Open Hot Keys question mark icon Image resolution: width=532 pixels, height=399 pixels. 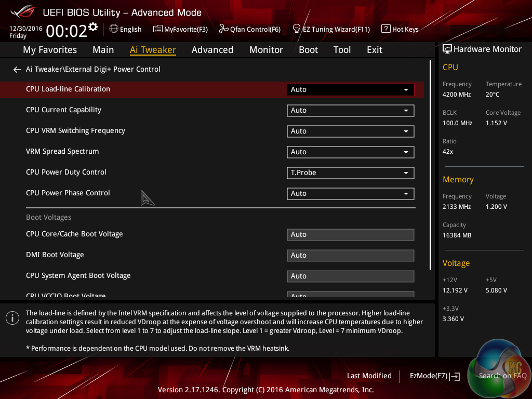(x=385, y=29)
